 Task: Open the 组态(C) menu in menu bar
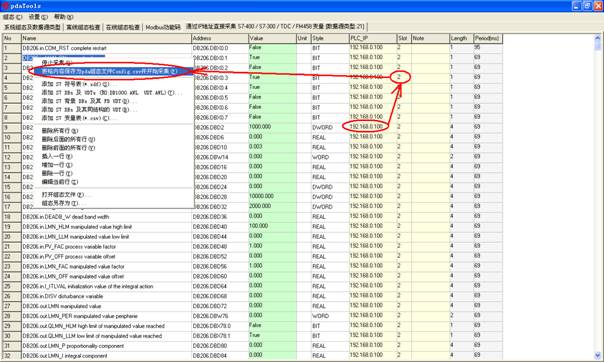pos(12,17)
